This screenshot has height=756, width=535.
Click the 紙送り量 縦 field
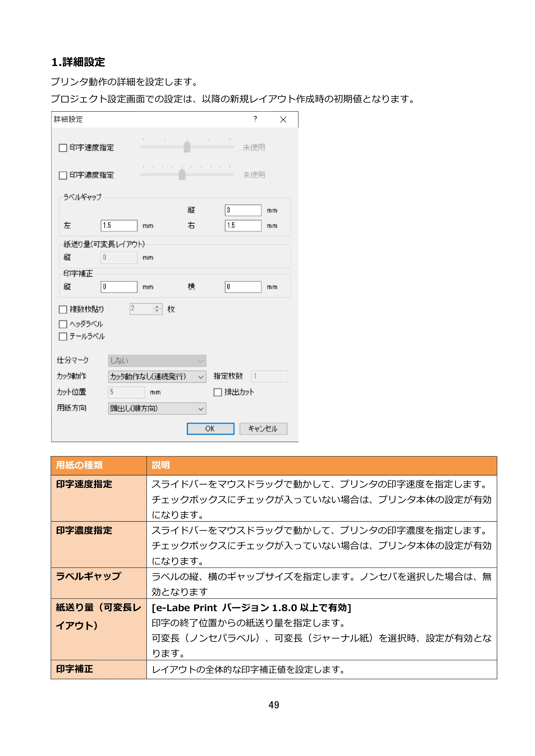point(119,257)
